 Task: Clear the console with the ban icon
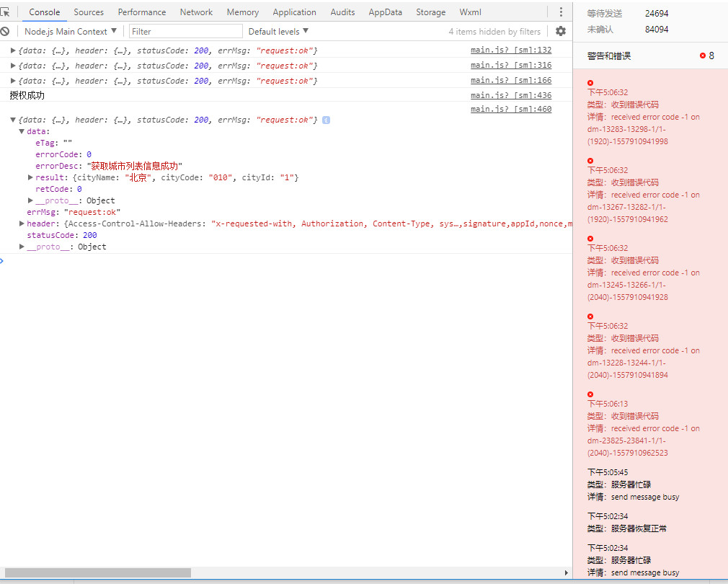5,31
